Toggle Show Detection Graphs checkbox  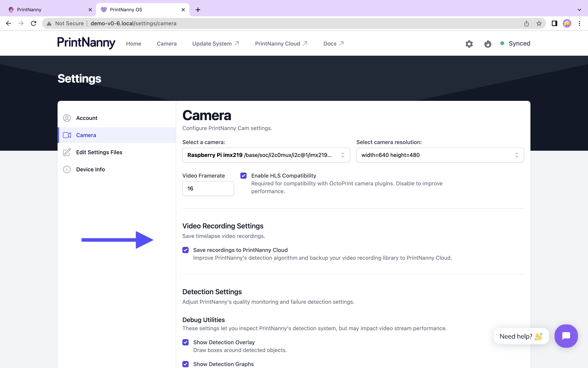(185, 364)
